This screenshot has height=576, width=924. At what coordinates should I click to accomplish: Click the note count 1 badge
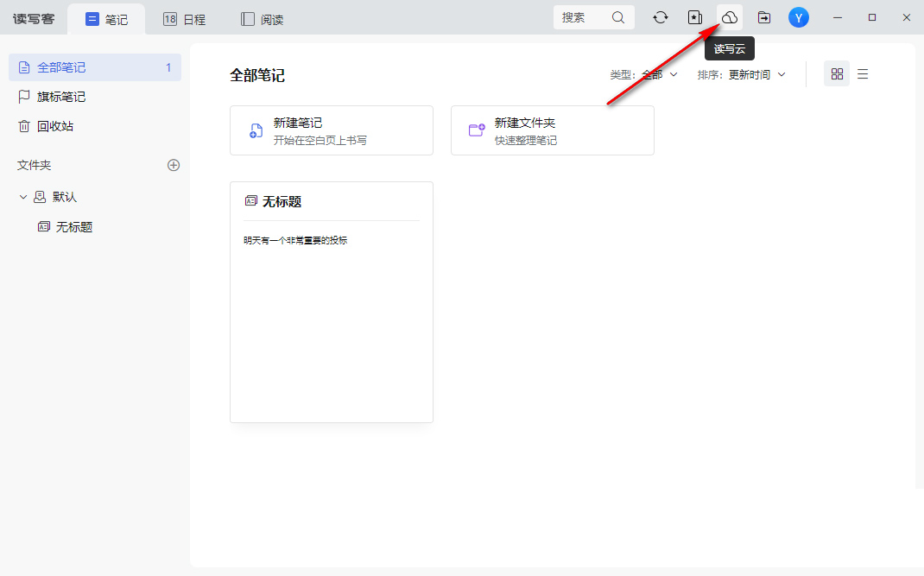(168, 67)
